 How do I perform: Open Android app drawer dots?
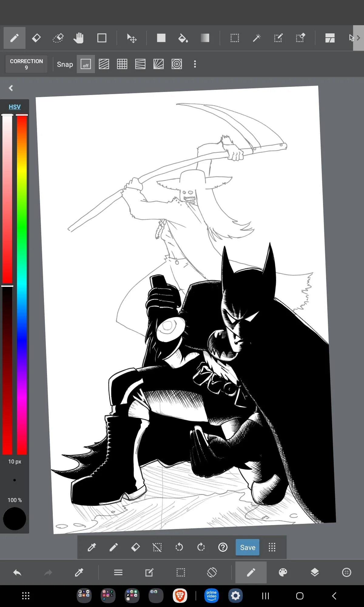[x=26, y=596]
